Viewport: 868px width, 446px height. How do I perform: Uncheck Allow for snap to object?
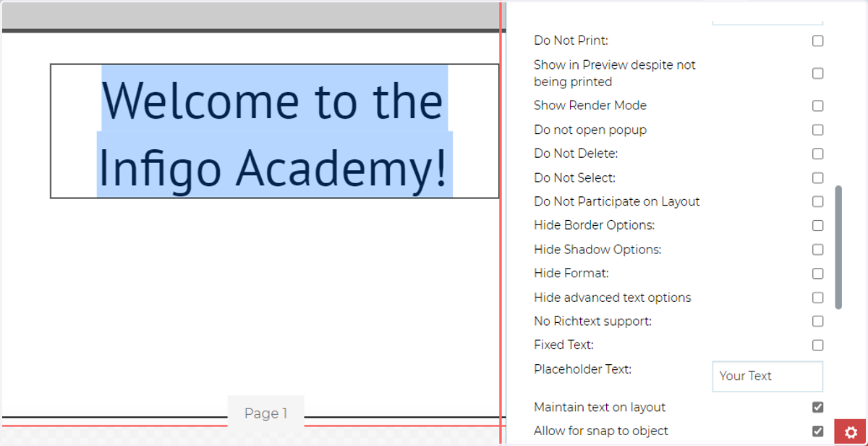coord(817,432)
